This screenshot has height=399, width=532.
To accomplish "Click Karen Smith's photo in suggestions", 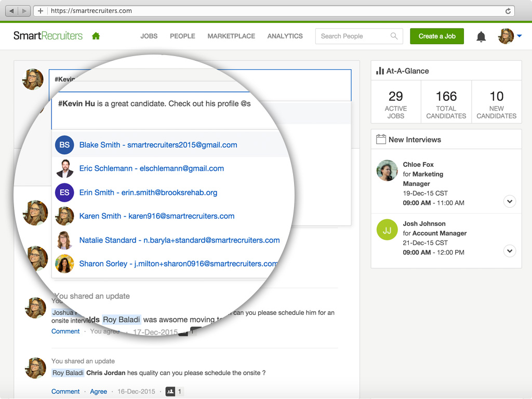I will [64, 216].
